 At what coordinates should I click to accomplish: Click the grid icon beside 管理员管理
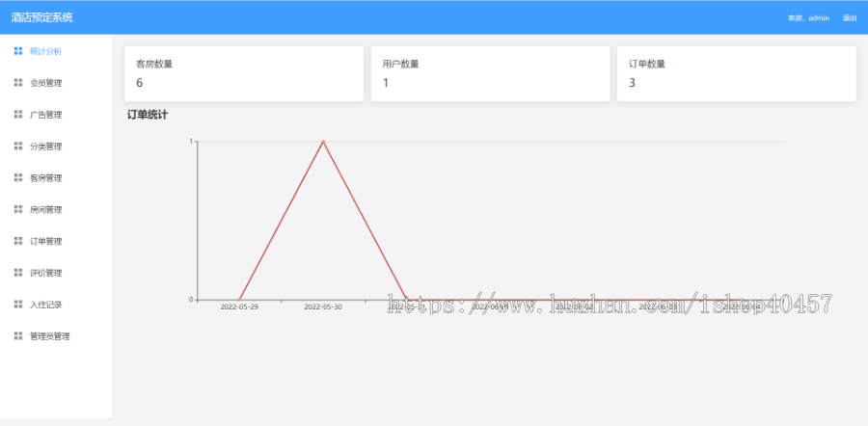pos(18,335)
